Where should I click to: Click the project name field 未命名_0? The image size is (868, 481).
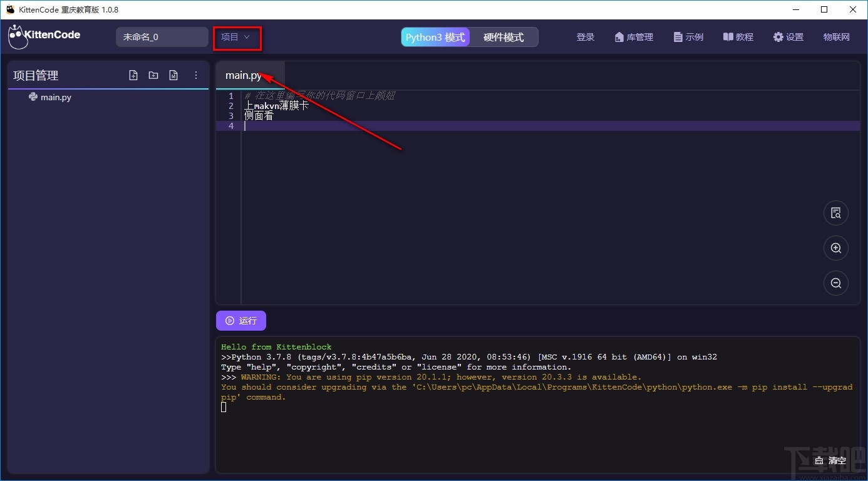pyautogui.click(x=162, y=37)
